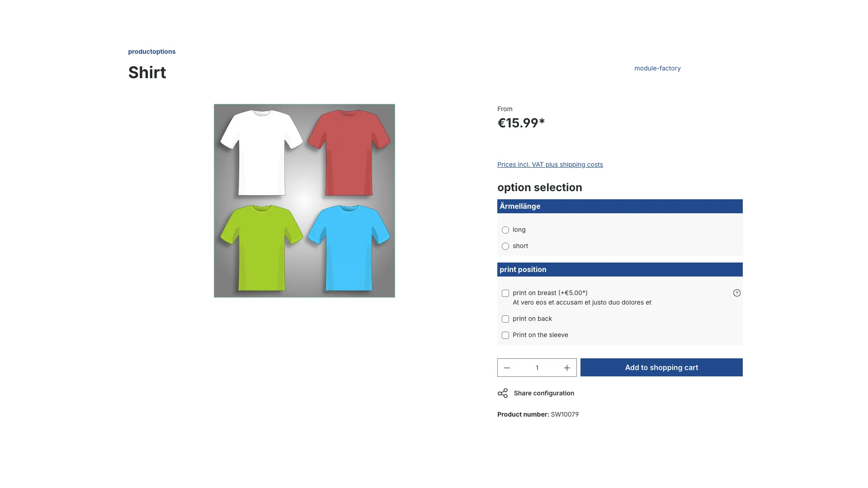Click the question mark help icon next to print on breast
The height and width of the screenshot is (488, 868).
pyautogui.click(x=737, y=293)
